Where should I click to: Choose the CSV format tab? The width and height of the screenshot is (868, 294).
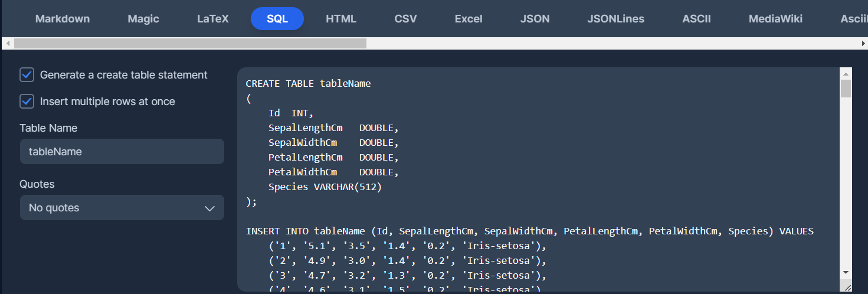[x=405, y=19]
